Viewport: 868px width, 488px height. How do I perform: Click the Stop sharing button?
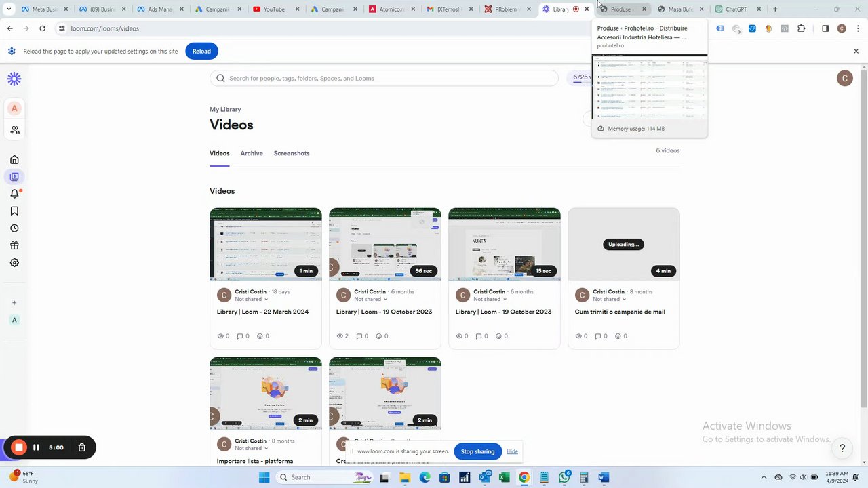pos(477,451)
